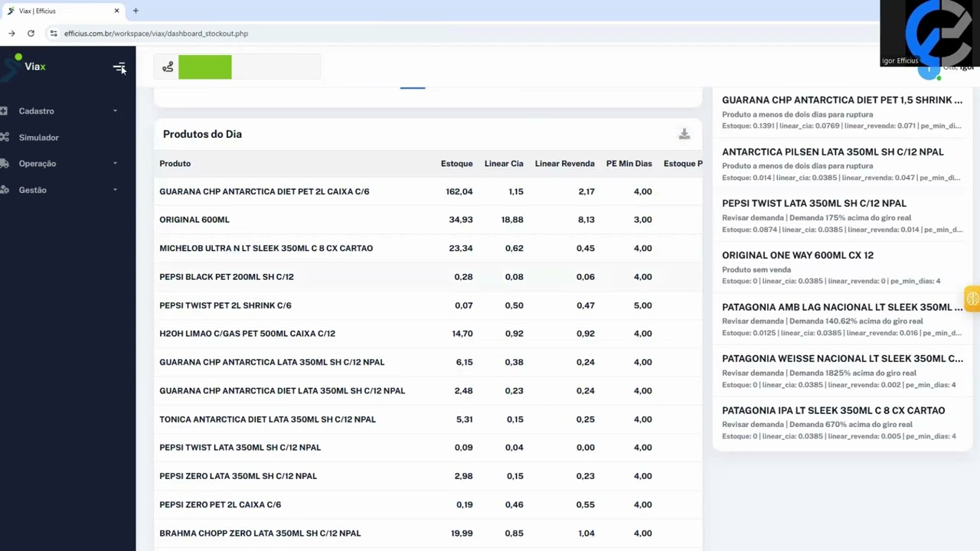Select the PEPSI TWIST LATA 350ML table row
Image resolution: width=980 pixels, height=551 pixels.
(428, 448)
